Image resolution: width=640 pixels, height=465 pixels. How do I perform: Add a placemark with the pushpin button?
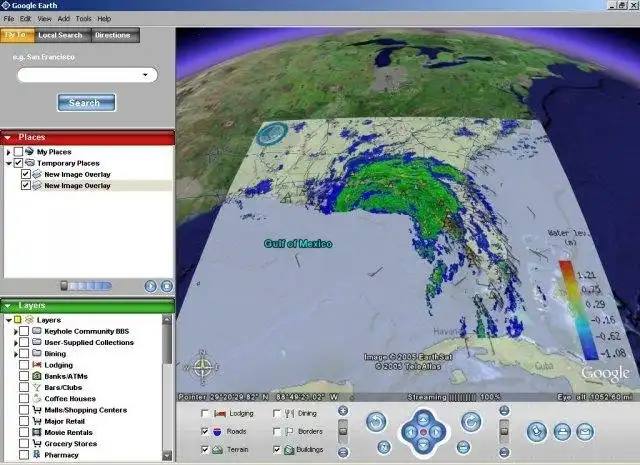click(537, 432)
